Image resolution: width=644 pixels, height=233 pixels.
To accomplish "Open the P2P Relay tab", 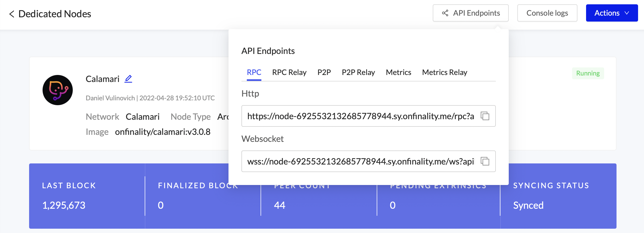I will (x=358, y=72).
